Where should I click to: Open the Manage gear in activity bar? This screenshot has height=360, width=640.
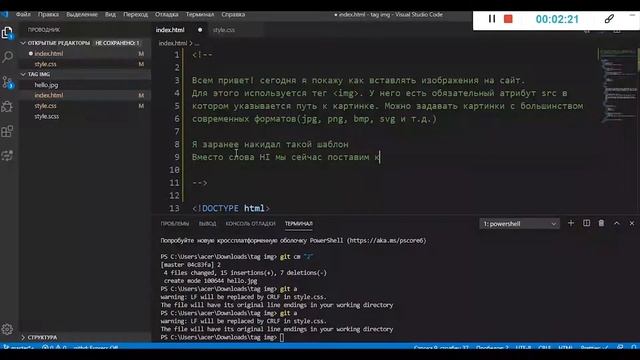click(7, 329)
